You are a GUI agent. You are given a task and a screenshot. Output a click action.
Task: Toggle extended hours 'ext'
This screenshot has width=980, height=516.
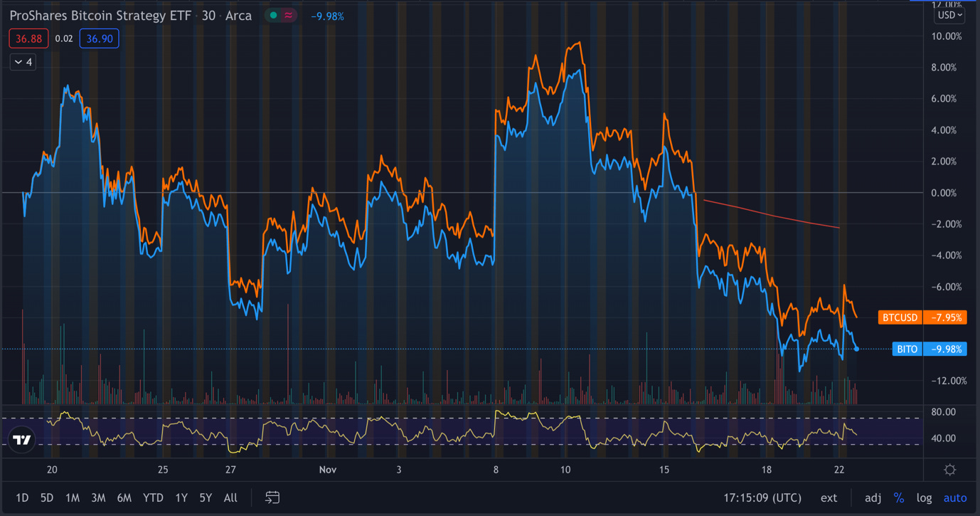pyautogui.click(x=829, y=497)
